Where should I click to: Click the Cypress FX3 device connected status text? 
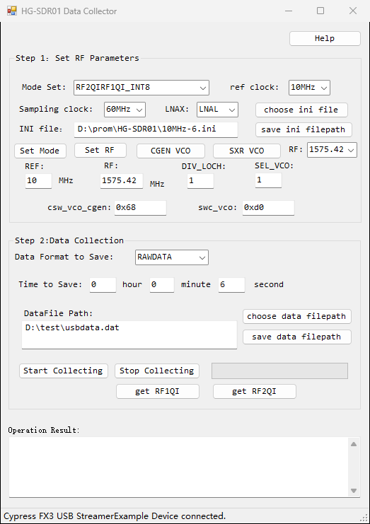115,516
